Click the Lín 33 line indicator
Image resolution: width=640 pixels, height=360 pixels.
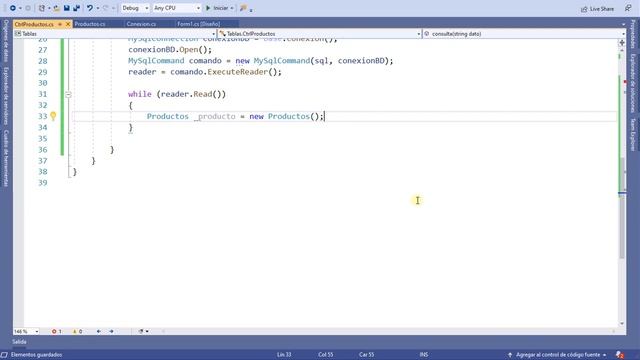point(284,355)
